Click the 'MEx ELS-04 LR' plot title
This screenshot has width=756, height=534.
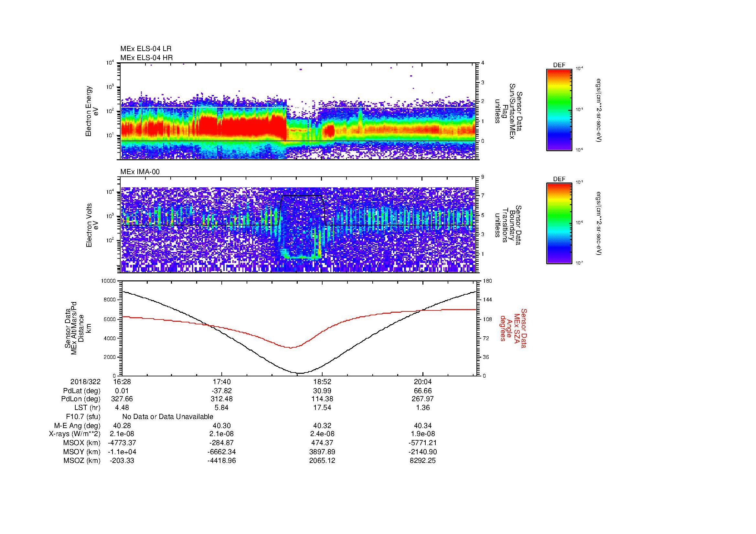point(146,49)
